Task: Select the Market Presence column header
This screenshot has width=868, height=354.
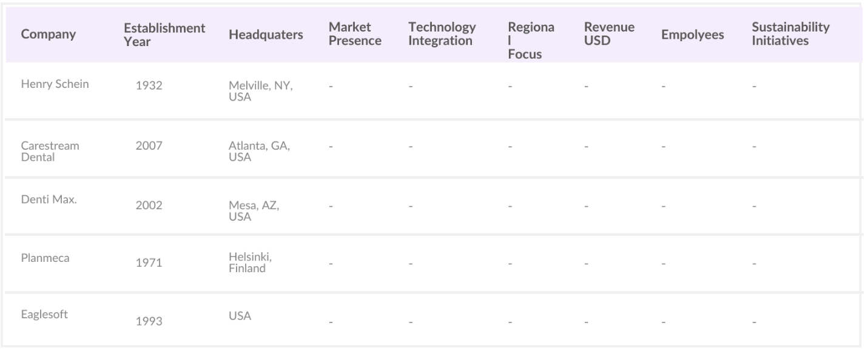Action: click(355, 35)
